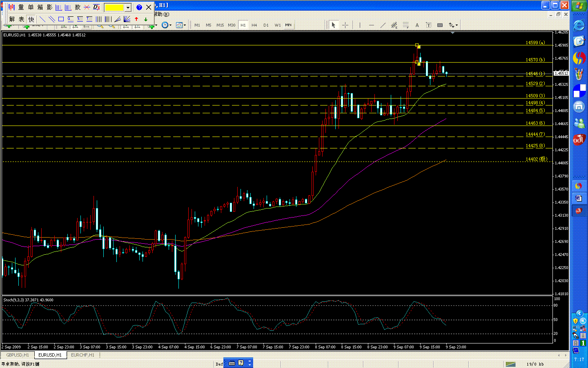The image size is (588, 368).
Task: Open the color dropdown arrow
Action: 128,7
